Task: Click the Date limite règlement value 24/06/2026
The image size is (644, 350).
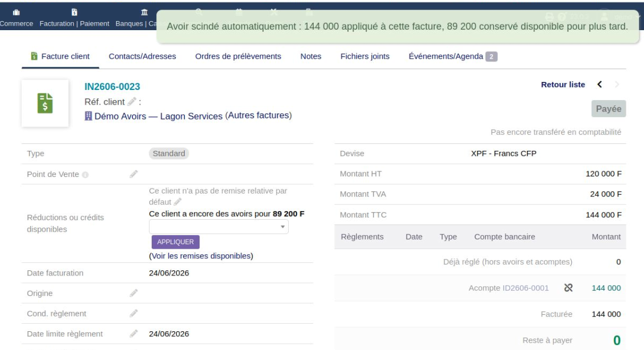Action: pyautogui.click(x=169, y=334)
